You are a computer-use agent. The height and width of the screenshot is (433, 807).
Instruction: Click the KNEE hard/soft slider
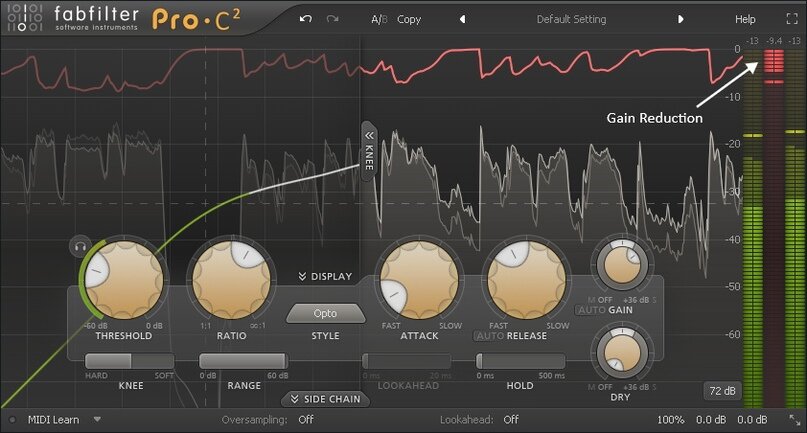click(x=130, y=360)
